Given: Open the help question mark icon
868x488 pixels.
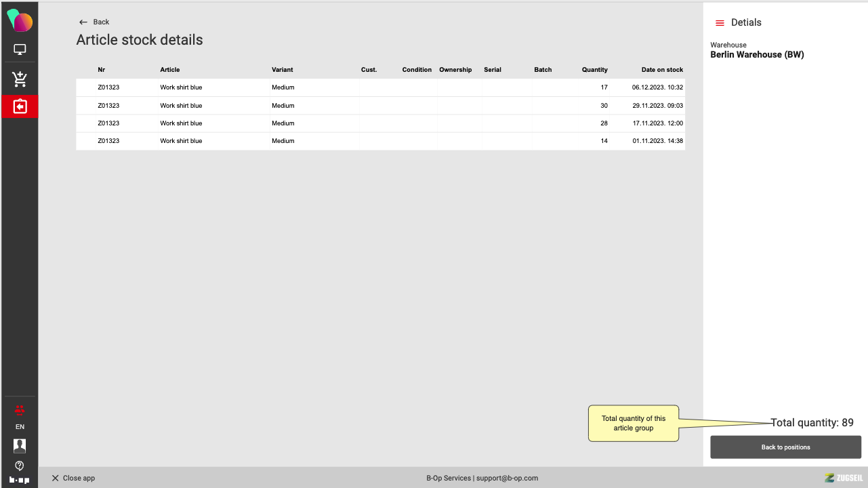Looking at the screenshot, I should [x=20, y=466].
